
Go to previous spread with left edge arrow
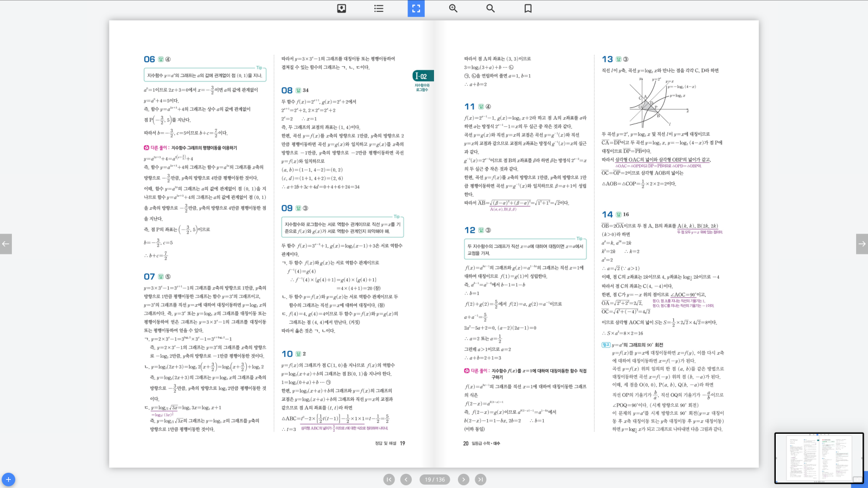pos(6,244)
